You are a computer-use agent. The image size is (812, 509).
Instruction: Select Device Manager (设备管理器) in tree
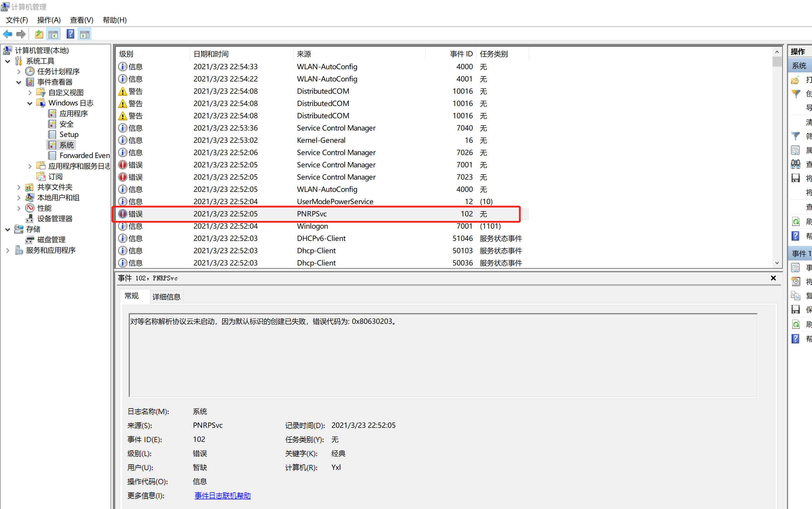point(55,219)
